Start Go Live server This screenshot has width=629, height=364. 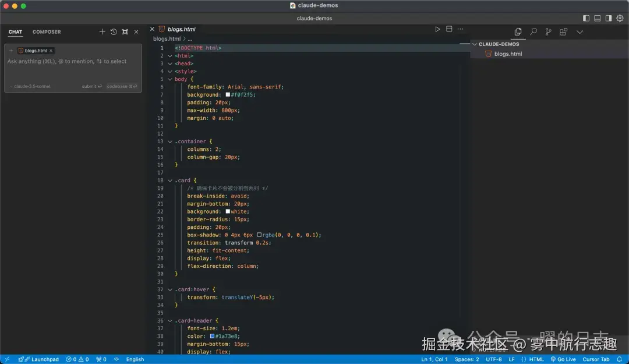pyautogui.click(x=563, y=359)
